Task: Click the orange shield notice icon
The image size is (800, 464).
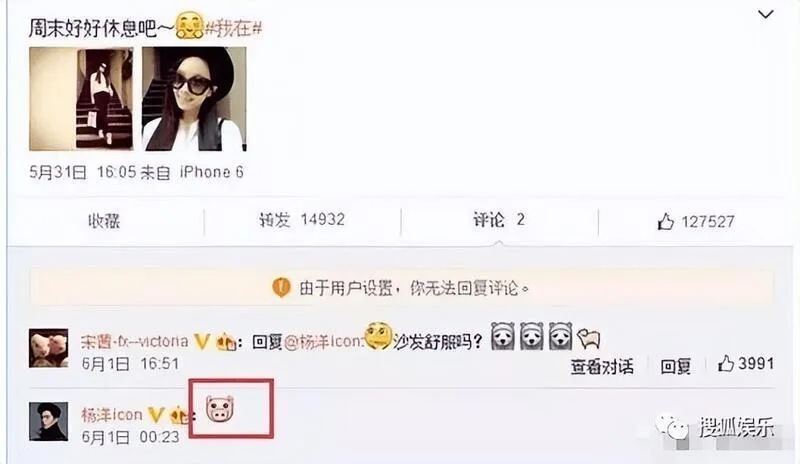Action: [281, 288]
